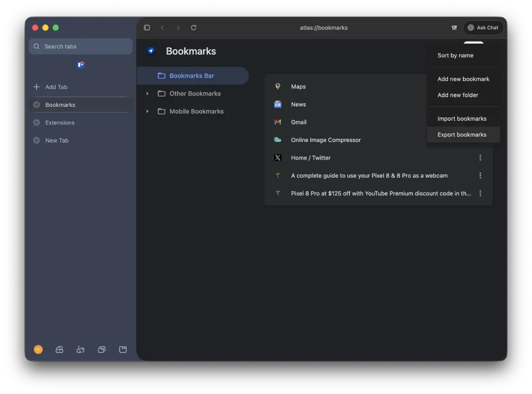
Task: Click the green favicon of the webcam guide
Action: click(278, 175)
